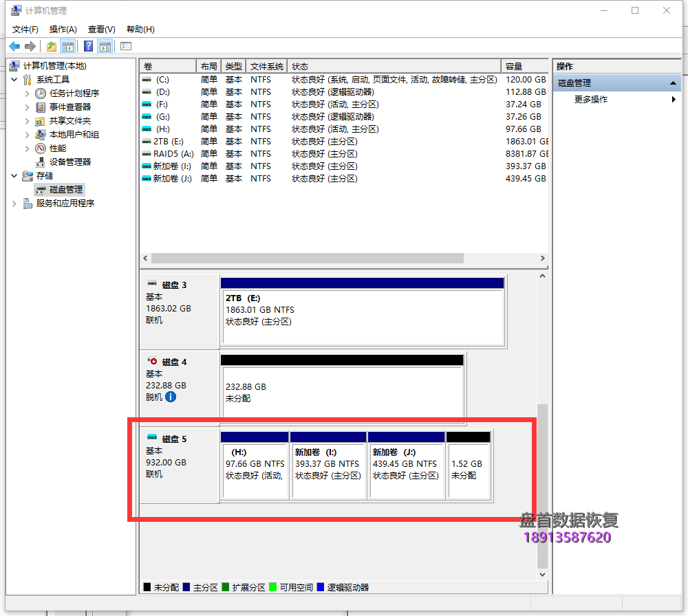Sort by the 文件系统 column header

click(267, 66)
